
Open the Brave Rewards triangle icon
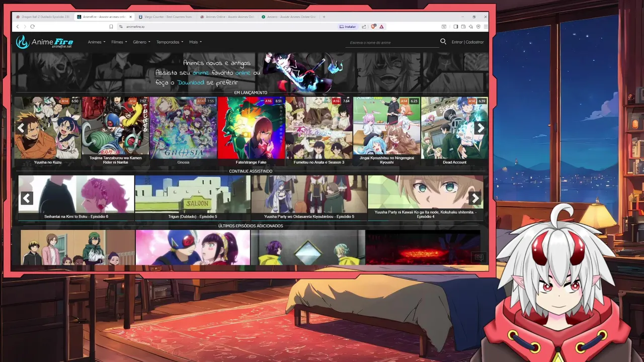pyautogui.click(x=381, y=27)
